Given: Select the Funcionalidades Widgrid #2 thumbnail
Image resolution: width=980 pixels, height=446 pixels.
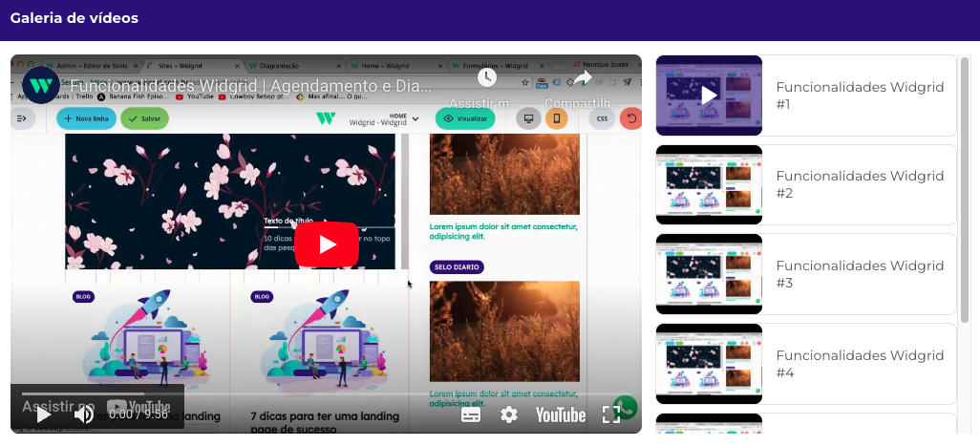Looking at the screenshot, I should click(x=709, y=185).
